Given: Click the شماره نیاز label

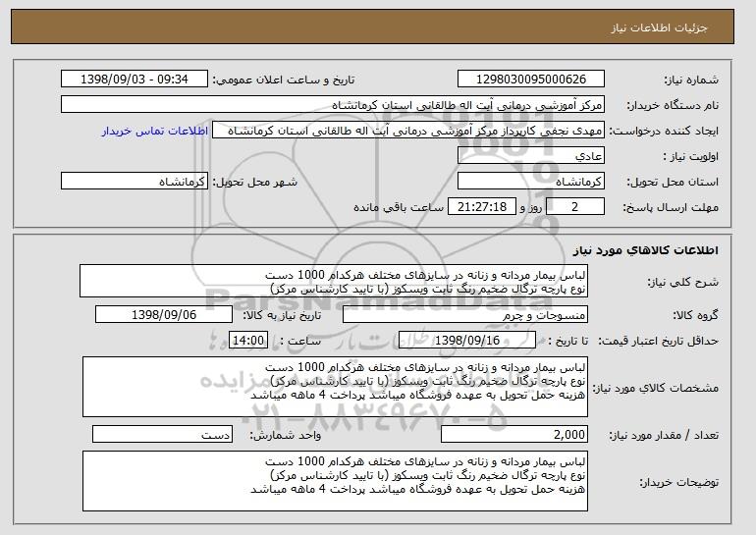Looking at the screenshot, I should 691,80.
